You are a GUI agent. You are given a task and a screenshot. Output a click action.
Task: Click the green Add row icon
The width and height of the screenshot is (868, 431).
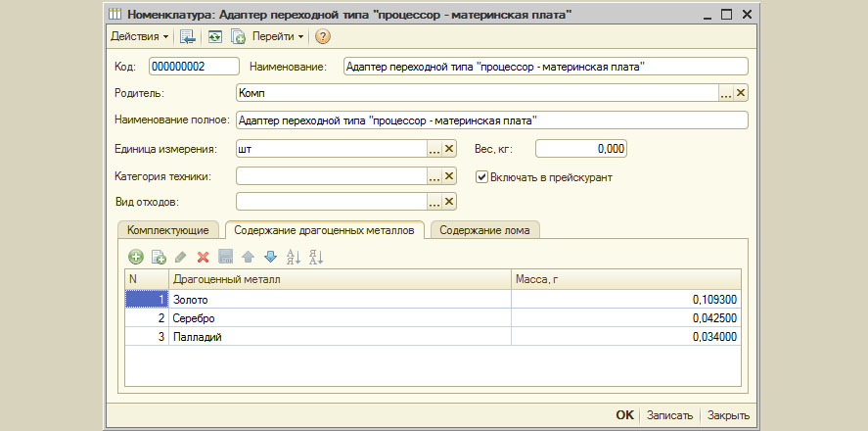(x=135, y=257)
